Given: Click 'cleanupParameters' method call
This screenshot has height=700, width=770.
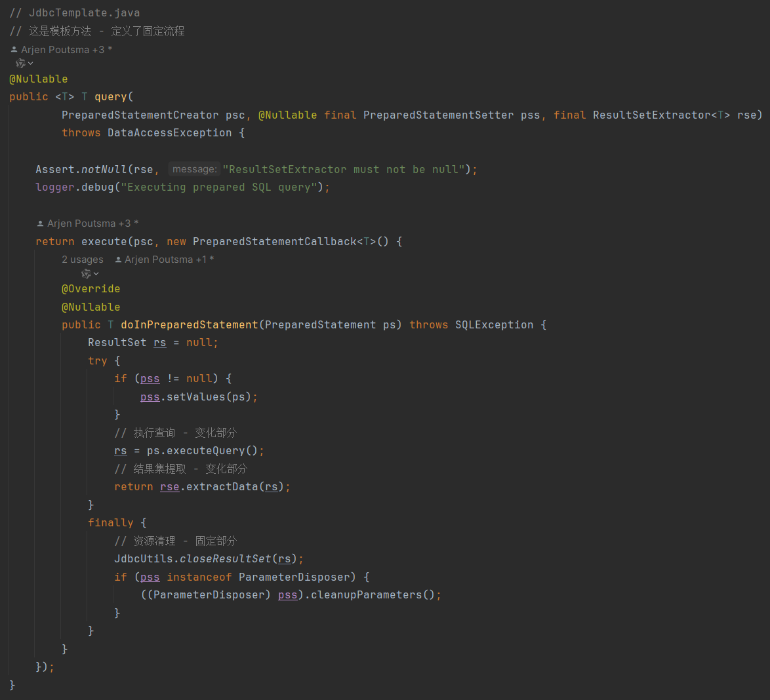Looking at the screenshot, I should coord(367,595).
